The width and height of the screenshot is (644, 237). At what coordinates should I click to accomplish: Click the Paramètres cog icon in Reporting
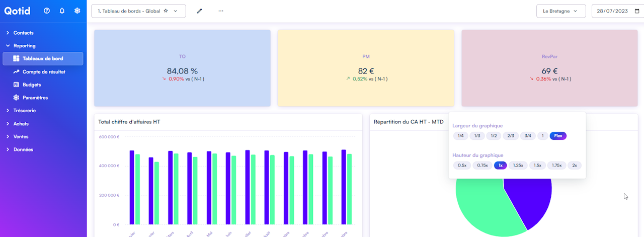[x=16, y=98]
